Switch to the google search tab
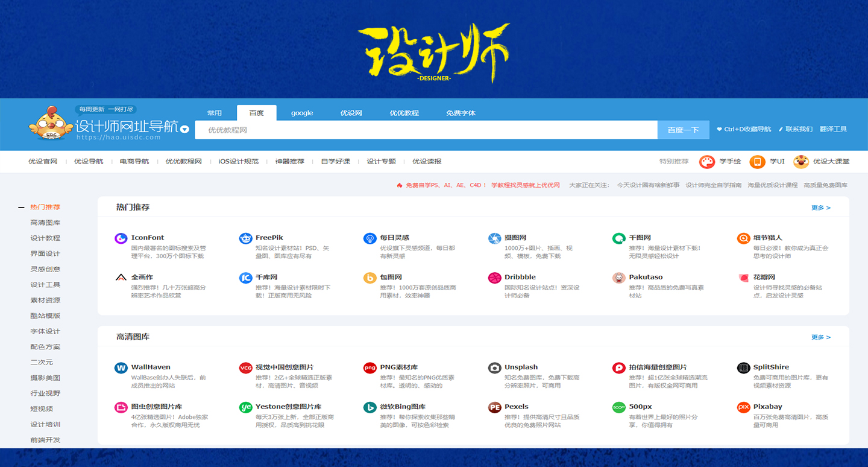 [302, 113]
